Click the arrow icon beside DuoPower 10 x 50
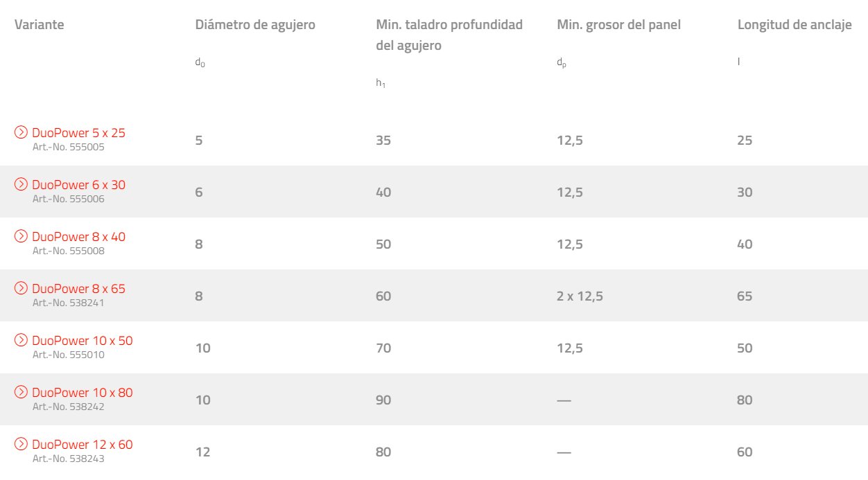 click(21, 340)
